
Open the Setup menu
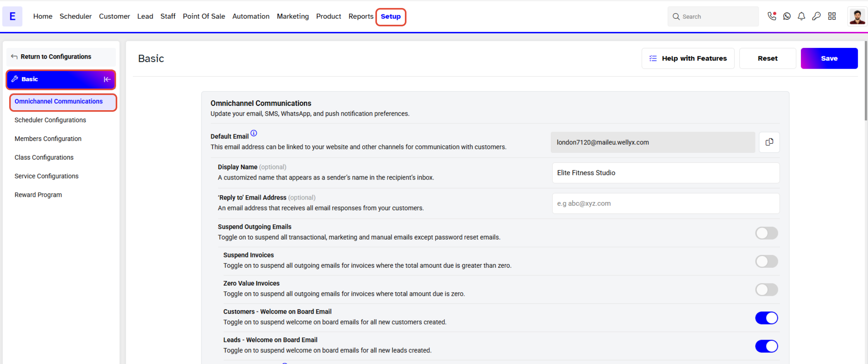391,17
